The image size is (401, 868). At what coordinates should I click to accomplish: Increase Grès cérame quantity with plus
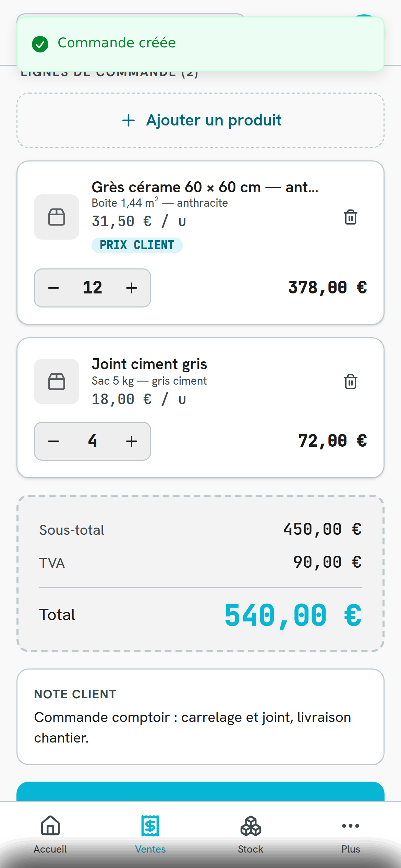[x=132, y=288]
